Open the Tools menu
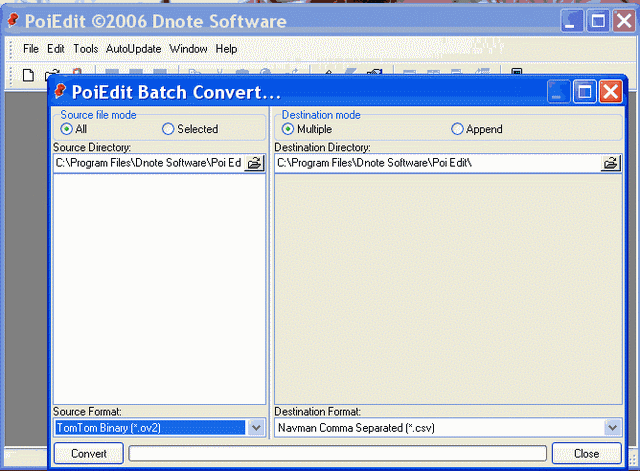Image resolution: width=640 pixels, height=471 pixels. (85, 49)
